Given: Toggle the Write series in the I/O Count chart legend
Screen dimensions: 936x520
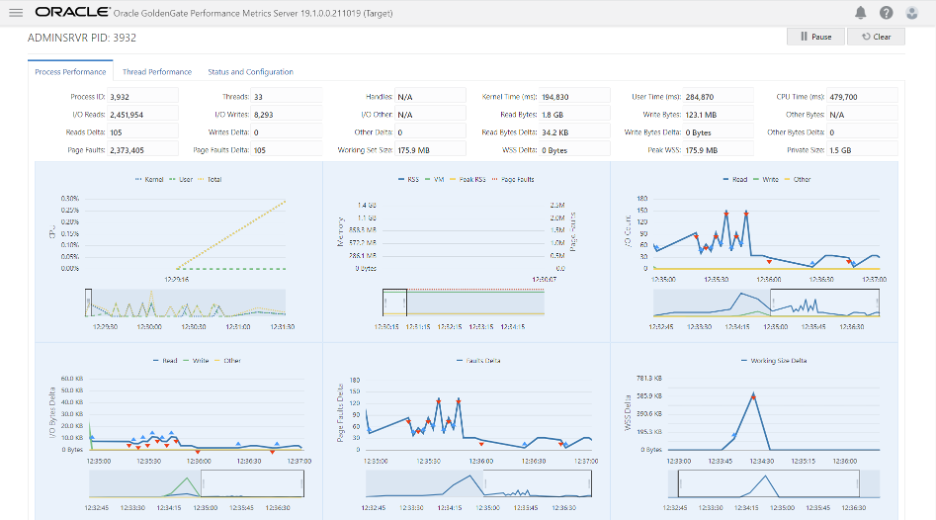Looking at the screenshot, I should click(766, 179).
